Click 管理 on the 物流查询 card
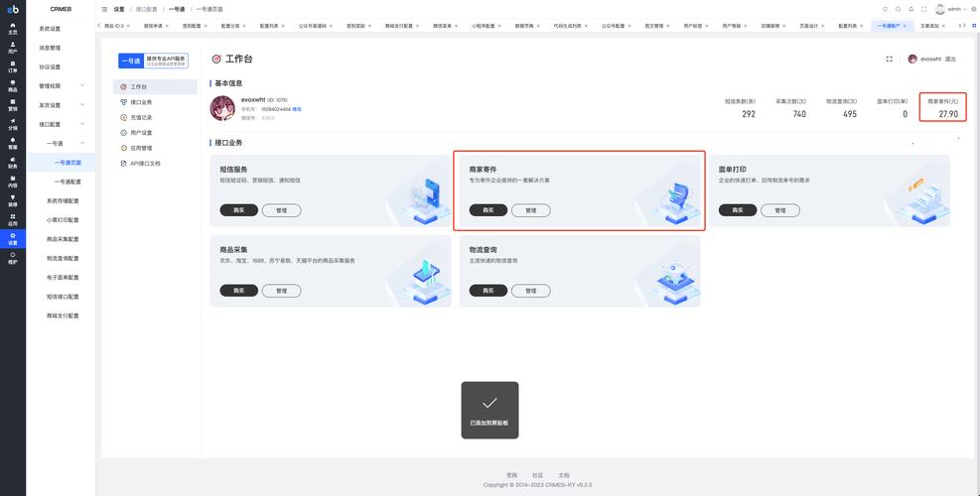Viewport: 980px width, 496px height. tap(530, 291)
